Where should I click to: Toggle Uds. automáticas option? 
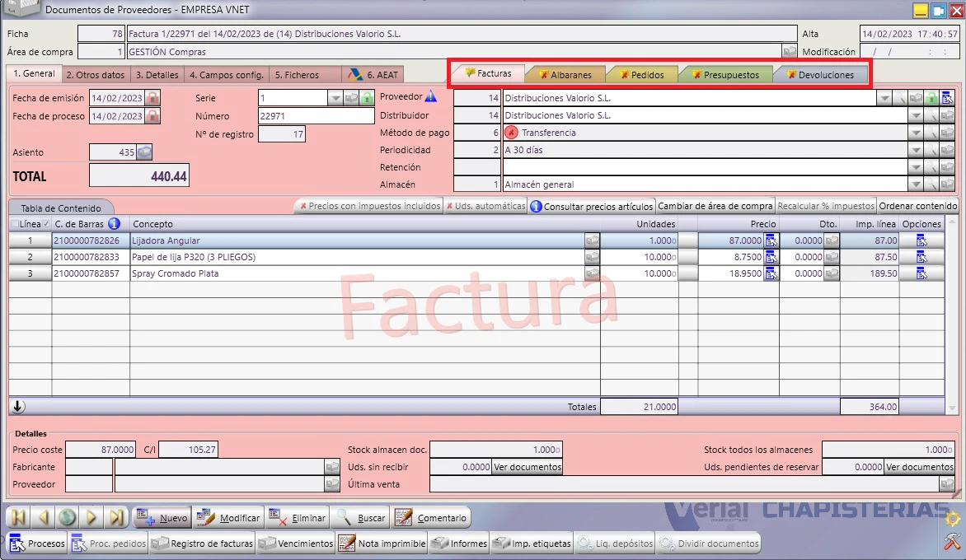pos(485,206)
